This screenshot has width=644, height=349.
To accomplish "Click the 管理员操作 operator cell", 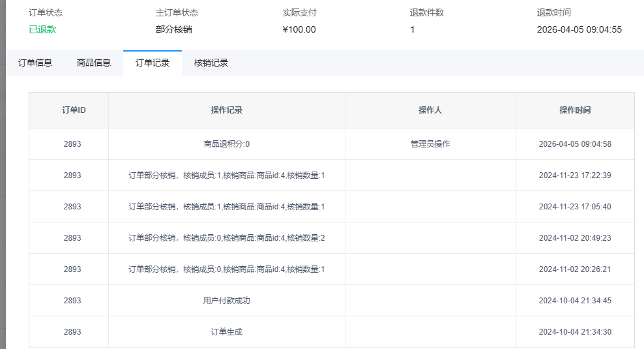I will click(430, 144).
